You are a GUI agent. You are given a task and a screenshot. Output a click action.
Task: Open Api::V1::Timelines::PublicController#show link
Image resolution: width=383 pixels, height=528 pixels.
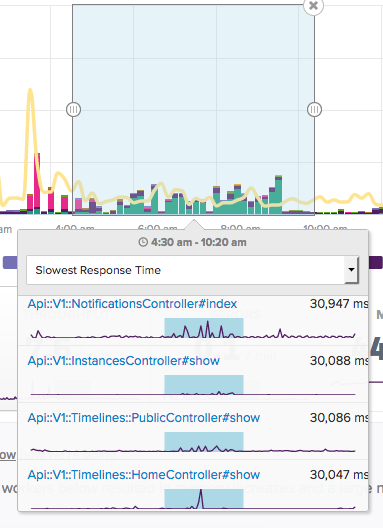click(x=143, y=418)
